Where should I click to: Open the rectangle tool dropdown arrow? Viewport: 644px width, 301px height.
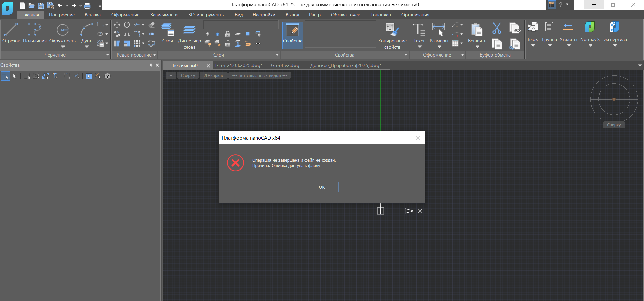(107, 25)
